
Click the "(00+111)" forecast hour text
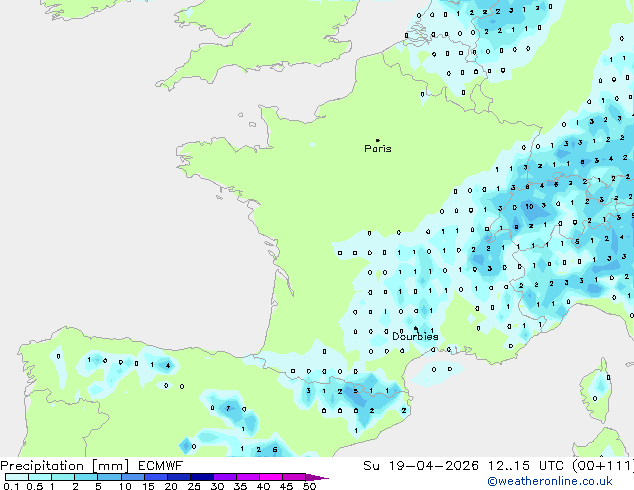(x=603, y=466)
